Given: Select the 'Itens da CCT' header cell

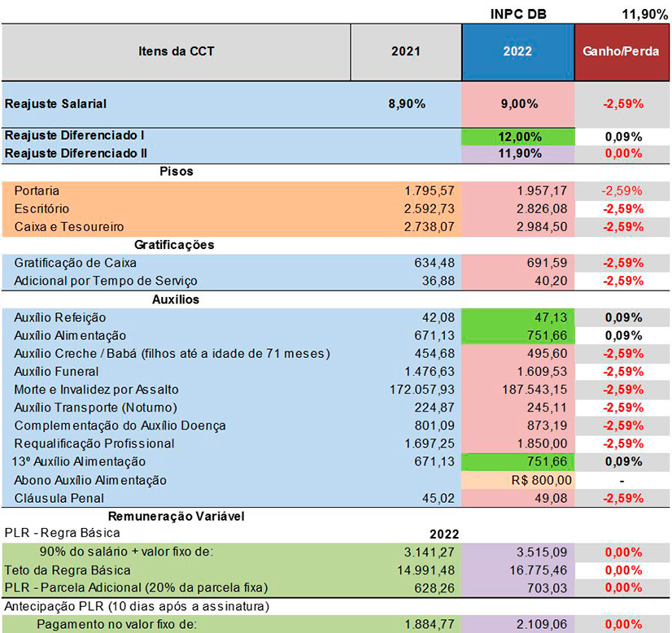Looking at the screenshot, I should 177,52.
